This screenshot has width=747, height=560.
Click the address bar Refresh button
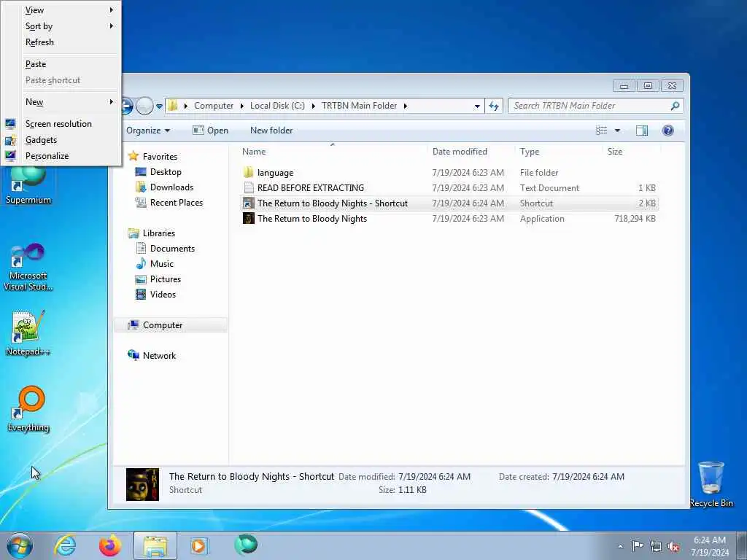(494, 106)
